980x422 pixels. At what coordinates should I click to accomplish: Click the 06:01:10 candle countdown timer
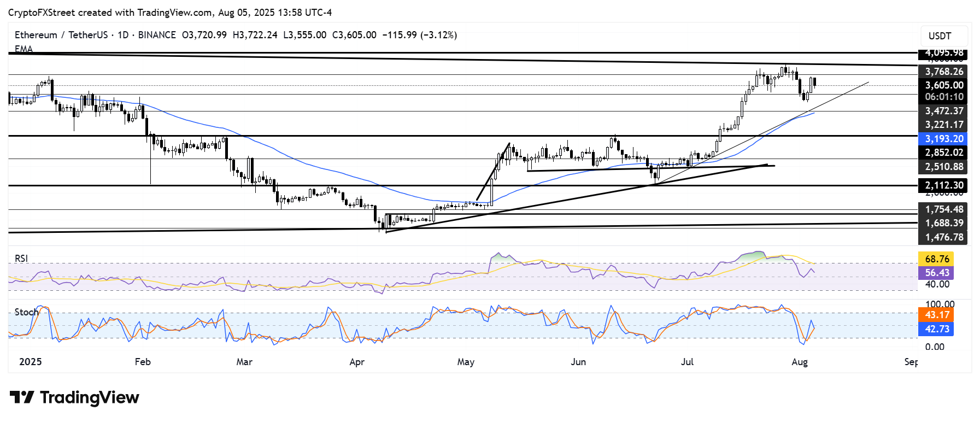coord(943,97)
